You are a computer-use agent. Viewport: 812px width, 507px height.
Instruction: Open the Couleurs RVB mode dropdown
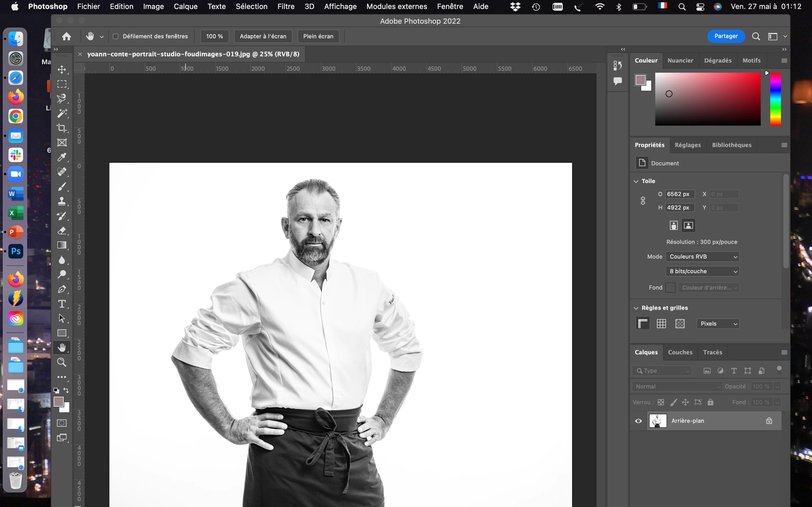click(702, 257)
